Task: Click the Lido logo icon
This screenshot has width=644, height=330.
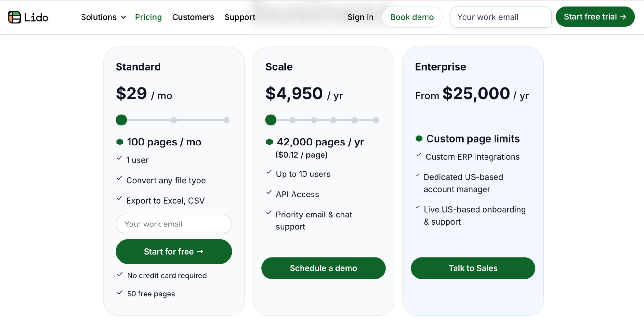Action: point(14,17)
